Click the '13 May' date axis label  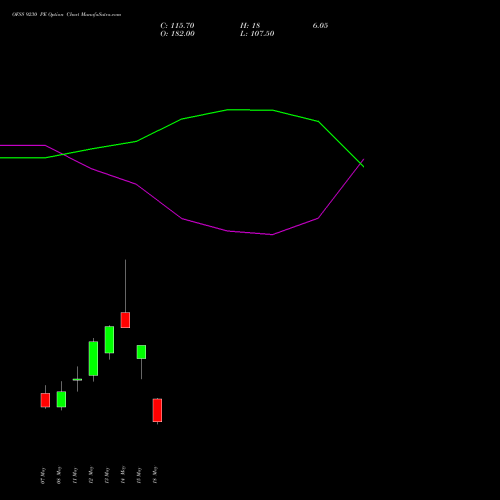(x=107, y=476)
